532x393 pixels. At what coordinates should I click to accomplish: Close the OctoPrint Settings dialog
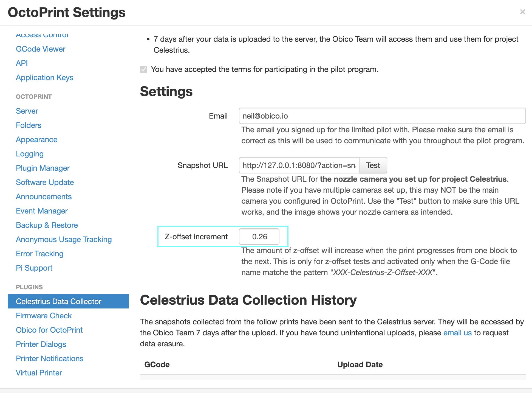tap(522, 12)
